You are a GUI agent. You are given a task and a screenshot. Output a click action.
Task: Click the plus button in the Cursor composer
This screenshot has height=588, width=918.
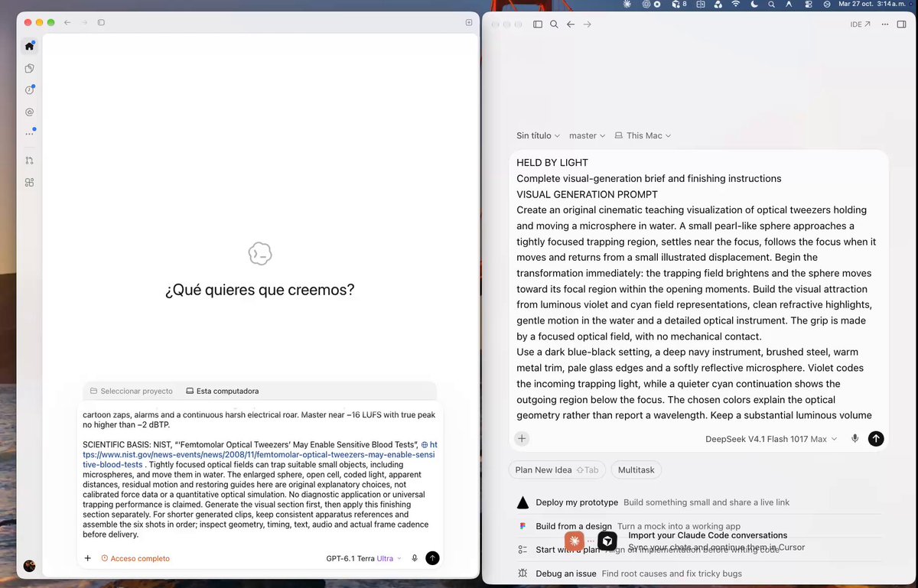pos(522,439)
